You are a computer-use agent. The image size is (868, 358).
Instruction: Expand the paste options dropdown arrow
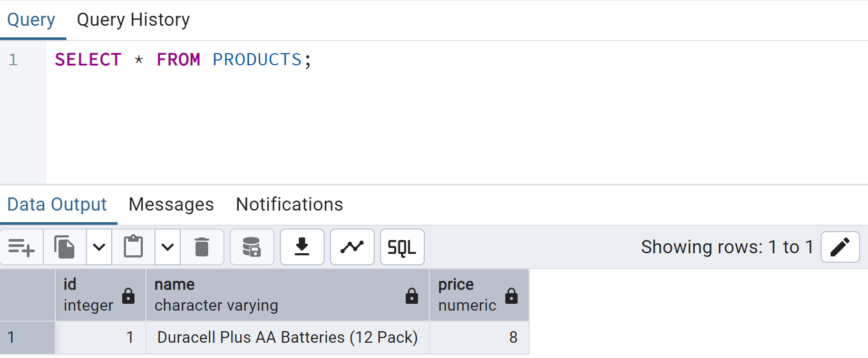168,247
